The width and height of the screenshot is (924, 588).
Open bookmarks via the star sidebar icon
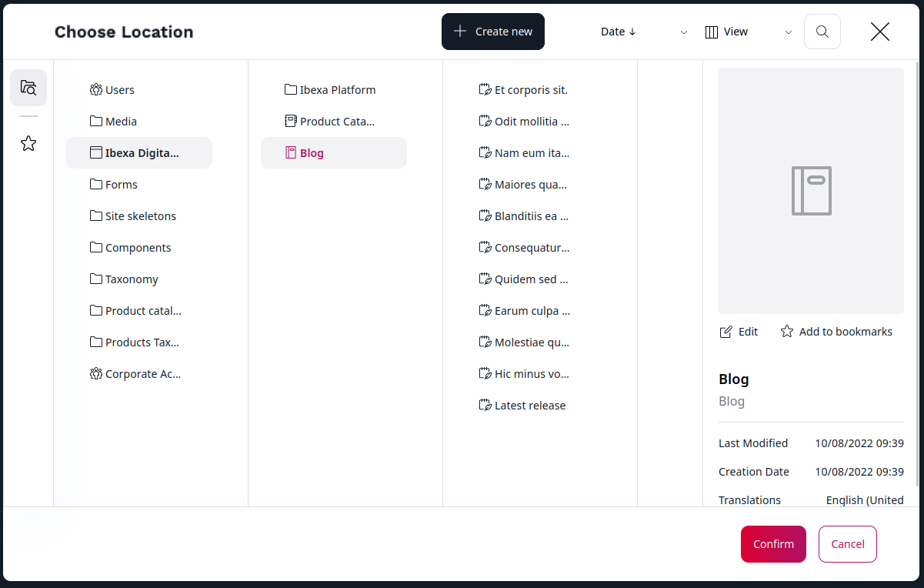click(28, 144)
